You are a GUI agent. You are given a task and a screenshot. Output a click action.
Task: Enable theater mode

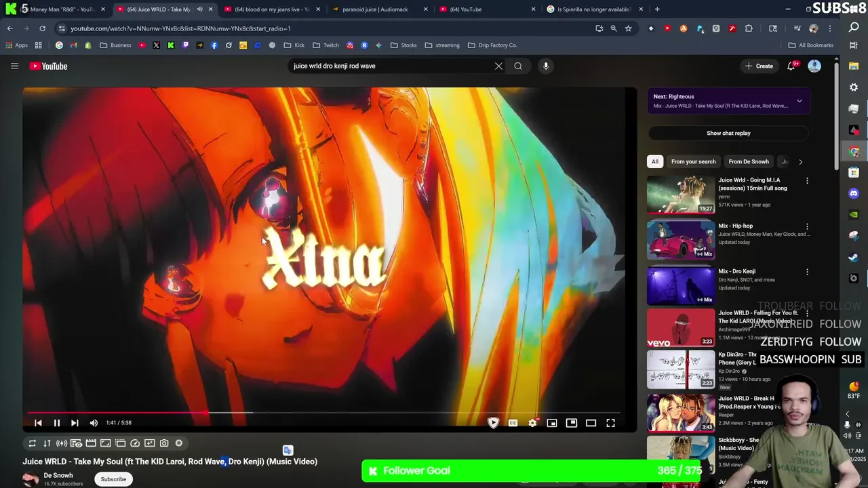[591, 423]
